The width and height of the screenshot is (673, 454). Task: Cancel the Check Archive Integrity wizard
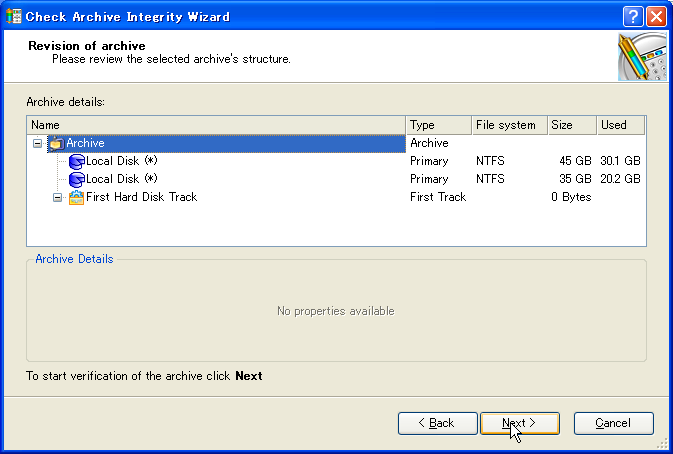pos(613,423)
